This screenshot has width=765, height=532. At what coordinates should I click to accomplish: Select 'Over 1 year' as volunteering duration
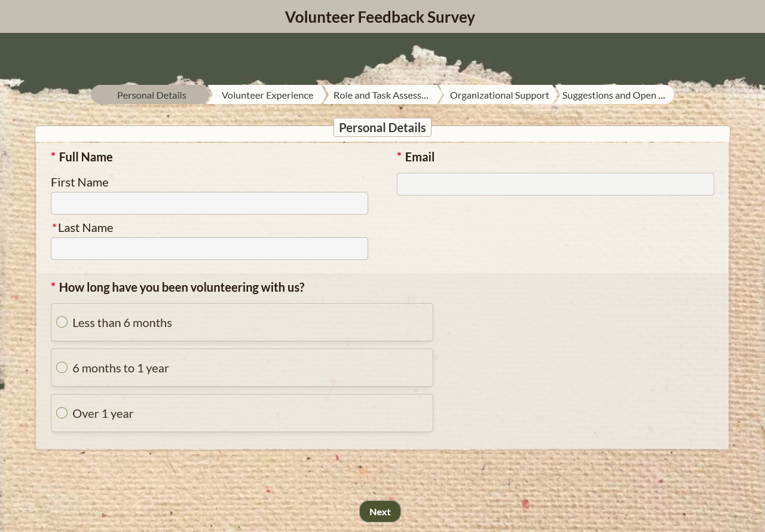(62, 412)
